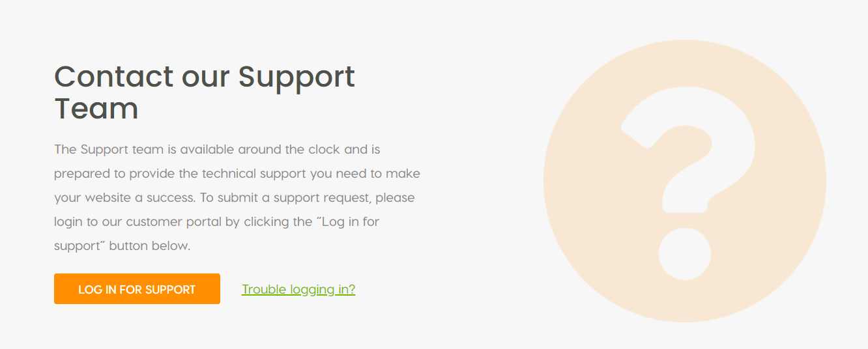Viewport: 868px width, 349px height.
Task: Click the LOG IN FOR SUPPORT button
Action: (x=137, y=288)
